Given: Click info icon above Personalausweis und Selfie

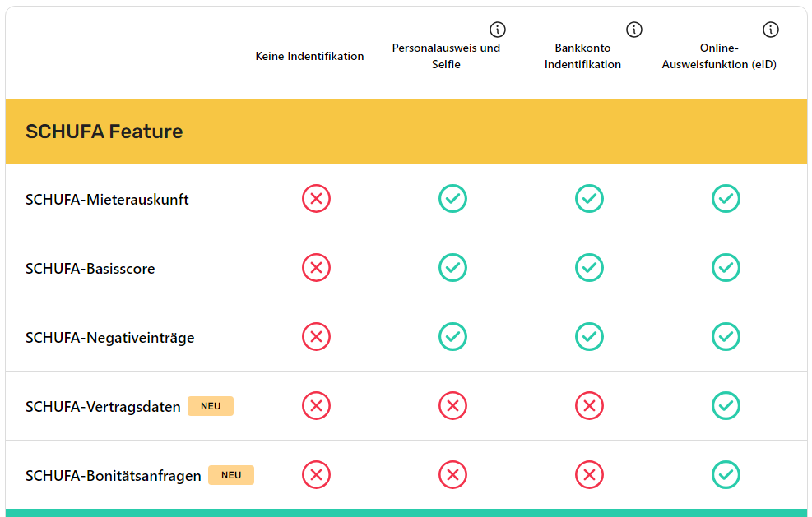Looking at the screenshot, I should tap(498, 30).
